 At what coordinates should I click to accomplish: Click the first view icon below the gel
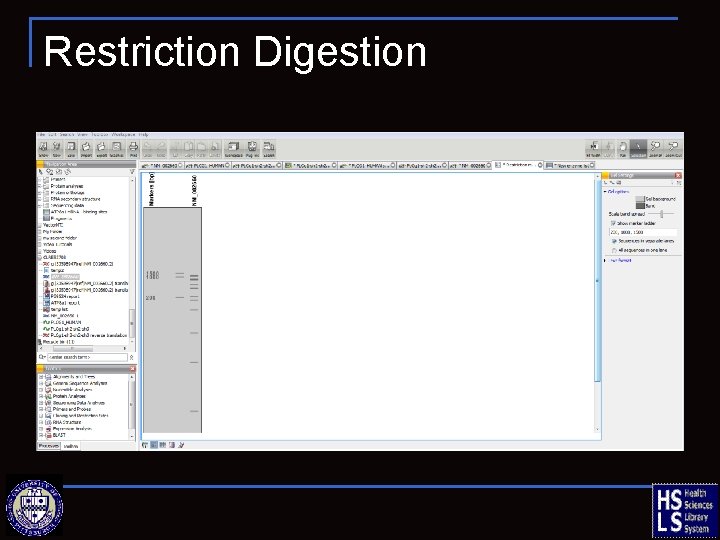coord(145,445)
